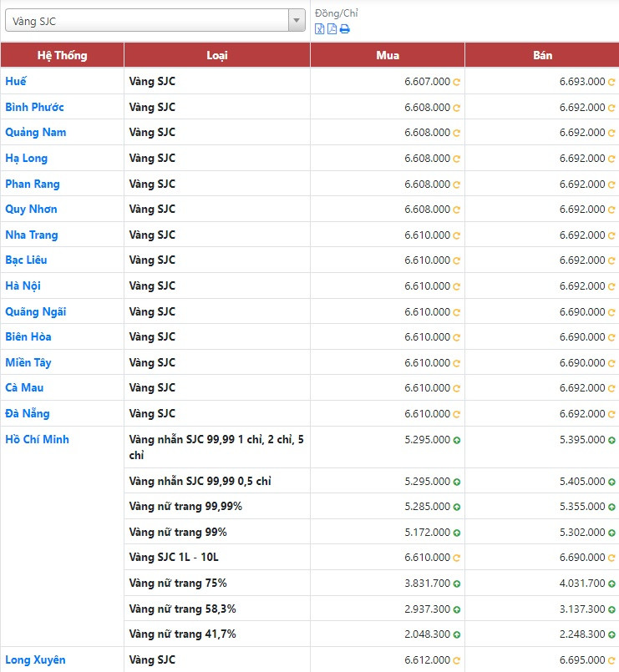This screenshot has height=672, width=619.
Task: Click unchanged icon beside Bình Phước Mua price
Action: pyautogui.click(x=456, y=108)
